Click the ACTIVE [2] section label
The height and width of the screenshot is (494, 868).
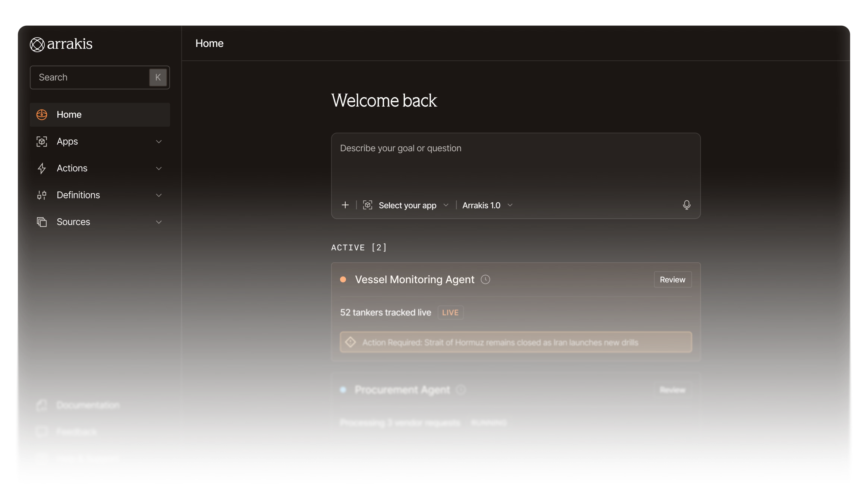point(359,248)
